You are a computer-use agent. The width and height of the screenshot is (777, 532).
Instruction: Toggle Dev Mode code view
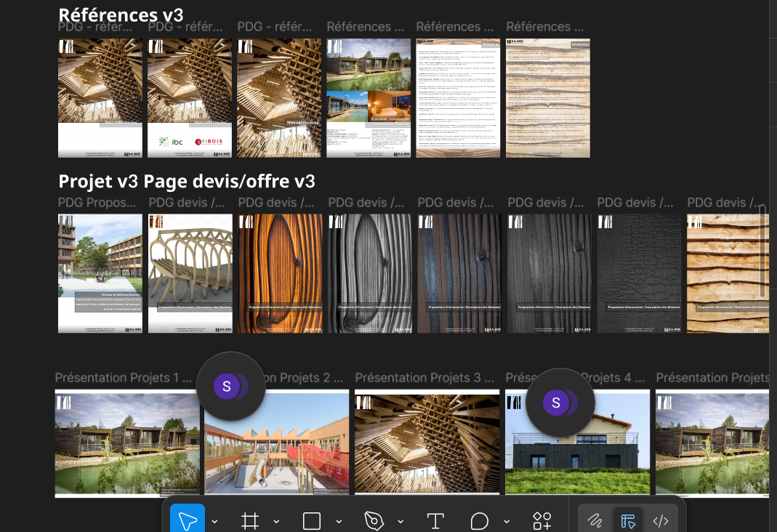(661, 520)
